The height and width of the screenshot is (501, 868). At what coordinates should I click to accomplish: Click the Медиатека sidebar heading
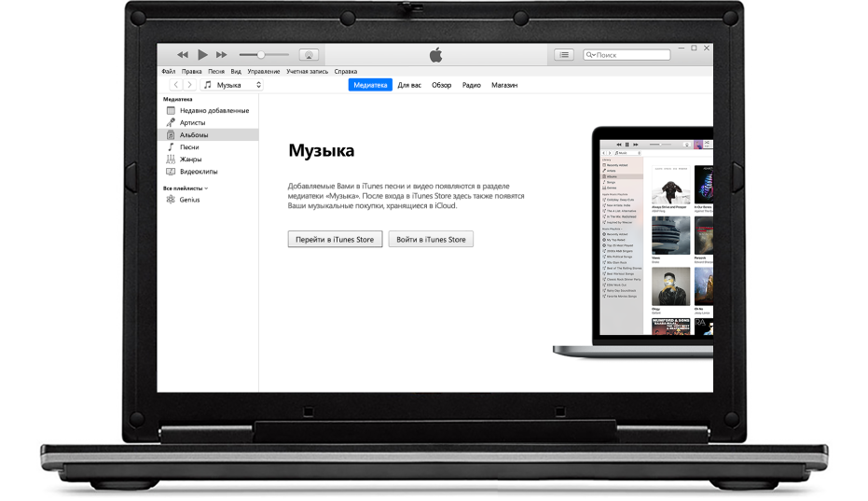(x=178, y=99)
